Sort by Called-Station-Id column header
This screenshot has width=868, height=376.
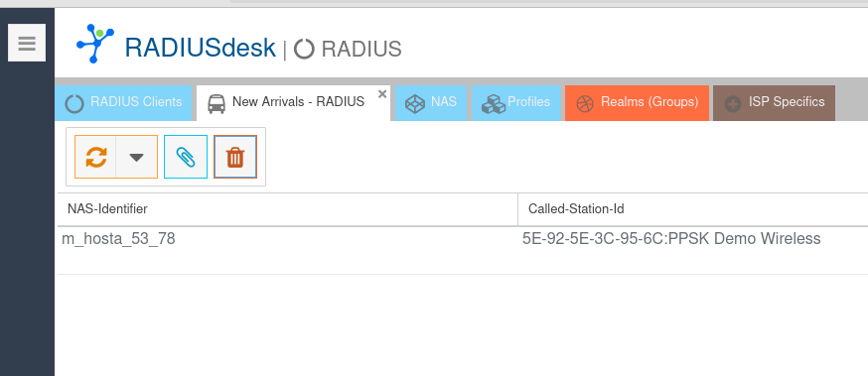point(693,209)
